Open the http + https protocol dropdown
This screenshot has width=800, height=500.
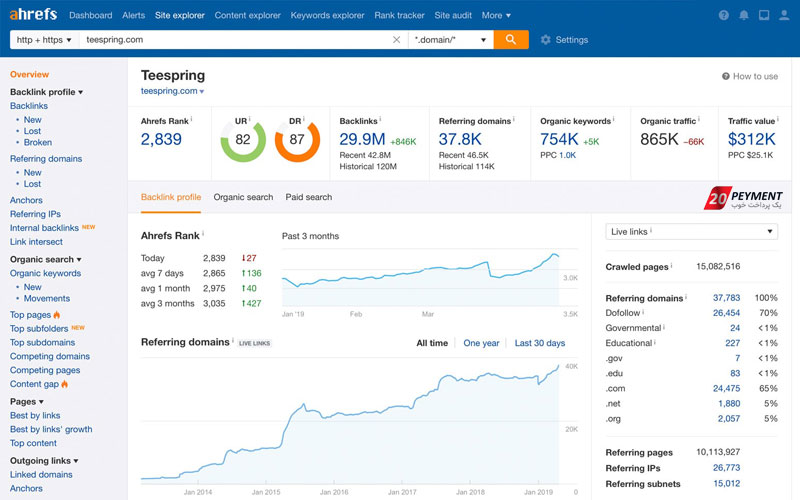point(44,40)
